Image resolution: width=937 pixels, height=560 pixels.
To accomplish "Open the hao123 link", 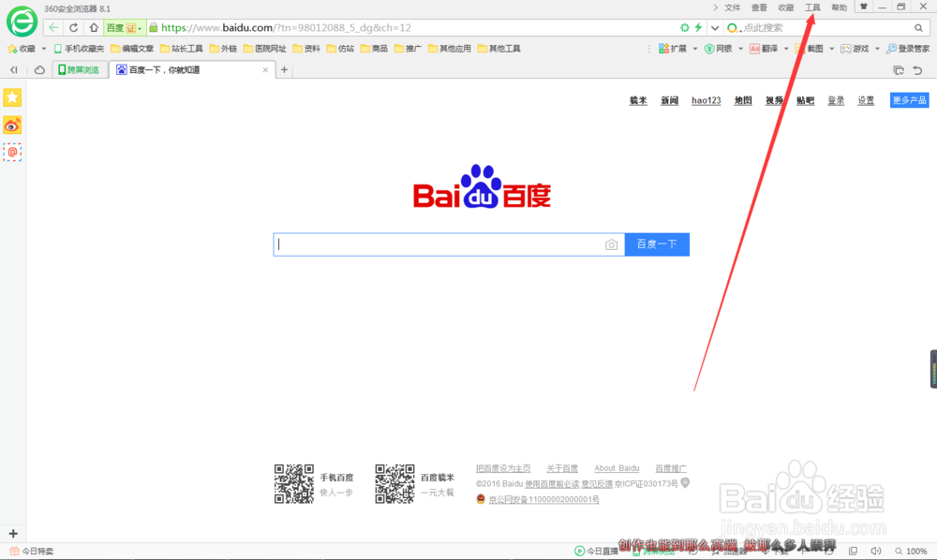I will (706, 99).
